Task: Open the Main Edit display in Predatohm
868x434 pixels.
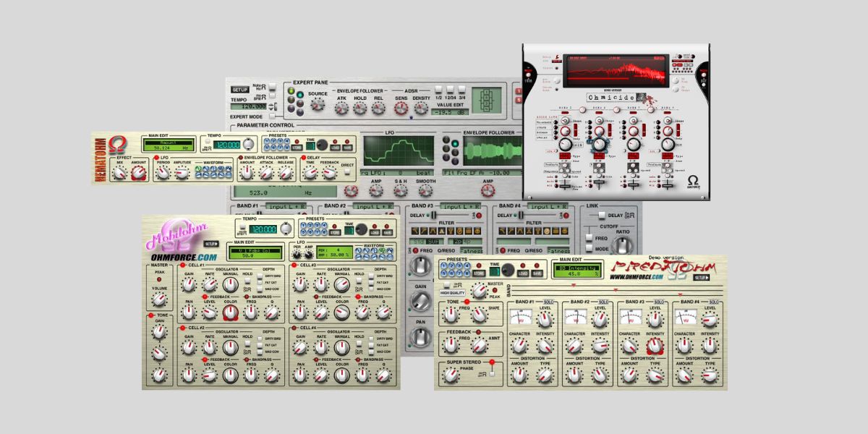Action: click(x=578, y=271)
